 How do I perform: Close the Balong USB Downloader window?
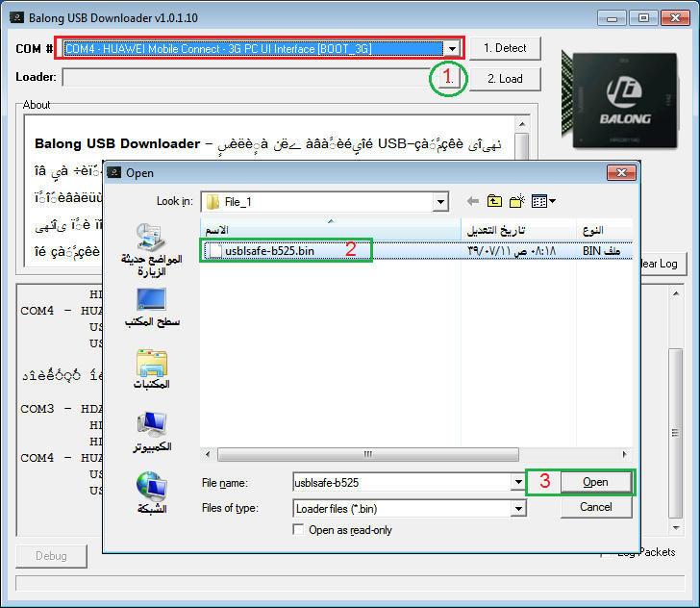675,18
